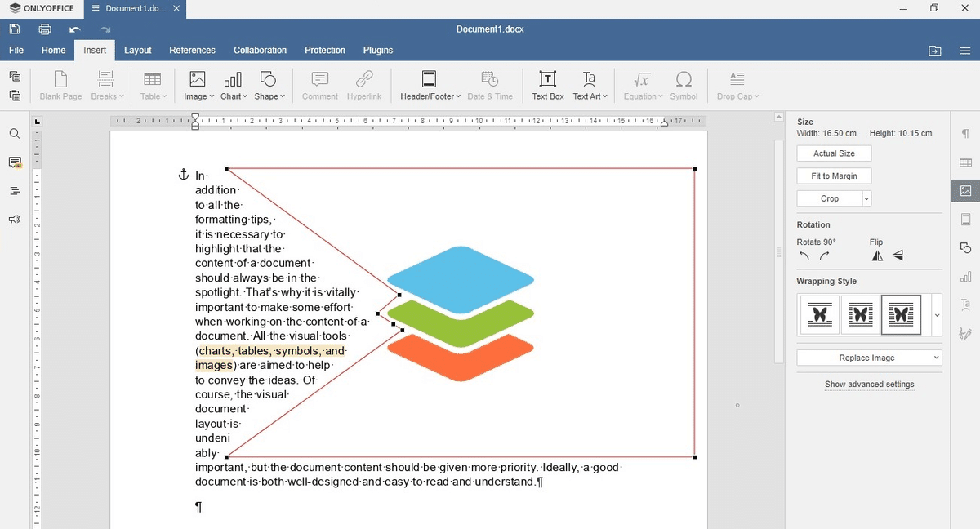Open Chart settings in right sidebar
The image size is (980, 529).
click(966, 277)
